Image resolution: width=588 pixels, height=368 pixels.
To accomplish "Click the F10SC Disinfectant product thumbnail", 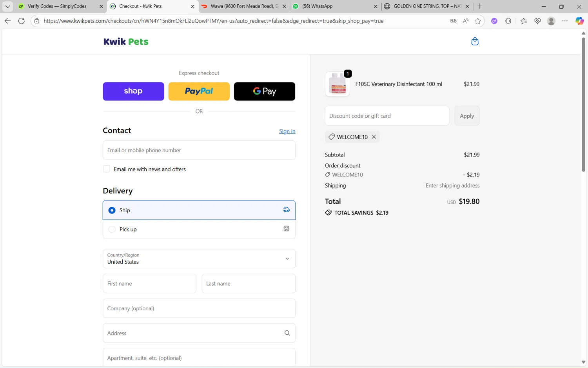I will click(x=338, y=84).
